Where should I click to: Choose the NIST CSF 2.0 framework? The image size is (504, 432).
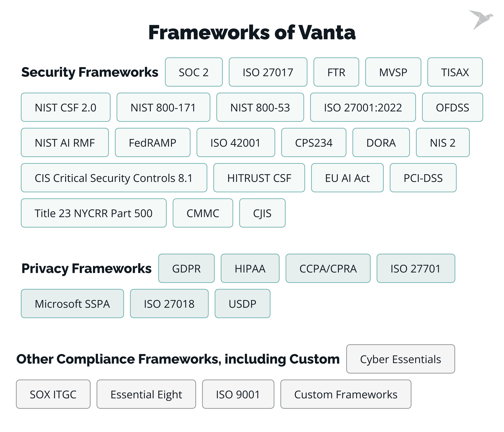pos(65,107)
